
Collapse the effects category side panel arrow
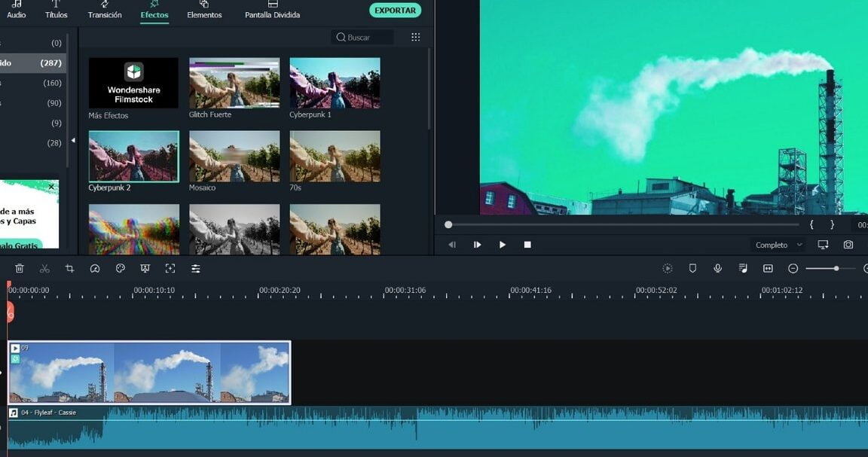(x=73, y=141)
